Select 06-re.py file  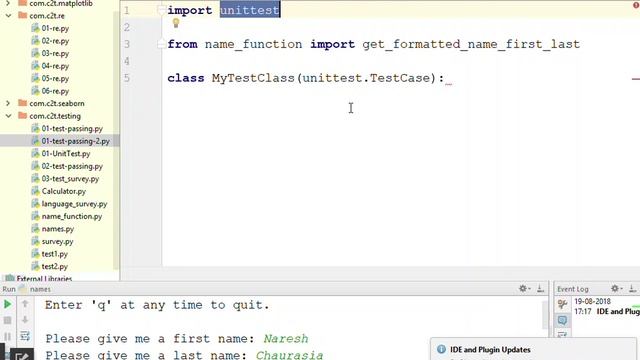click(x=55, y=91)
